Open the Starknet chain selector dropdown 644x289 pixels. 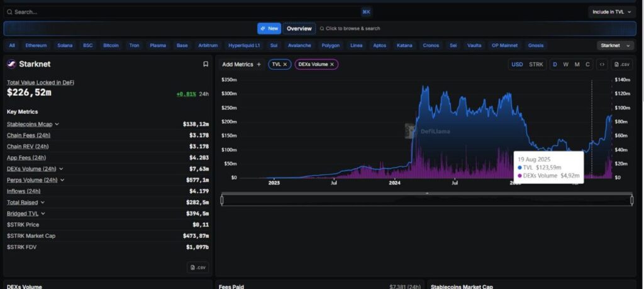tap(616, 45)
